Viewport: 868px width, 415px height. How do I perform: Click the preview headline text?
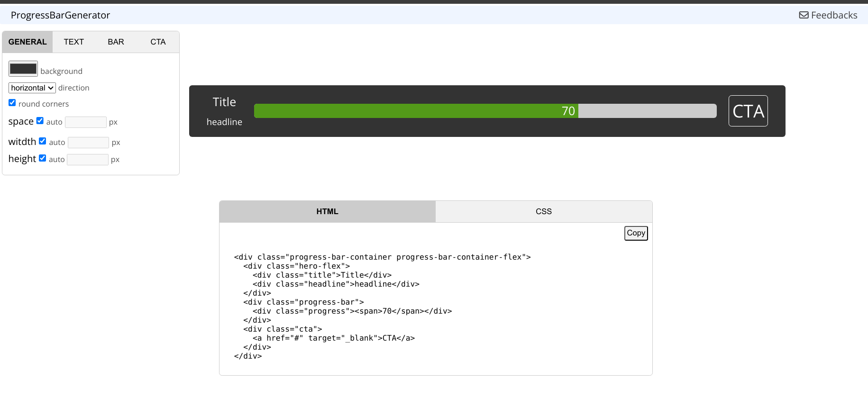click(x=224, y=122)
